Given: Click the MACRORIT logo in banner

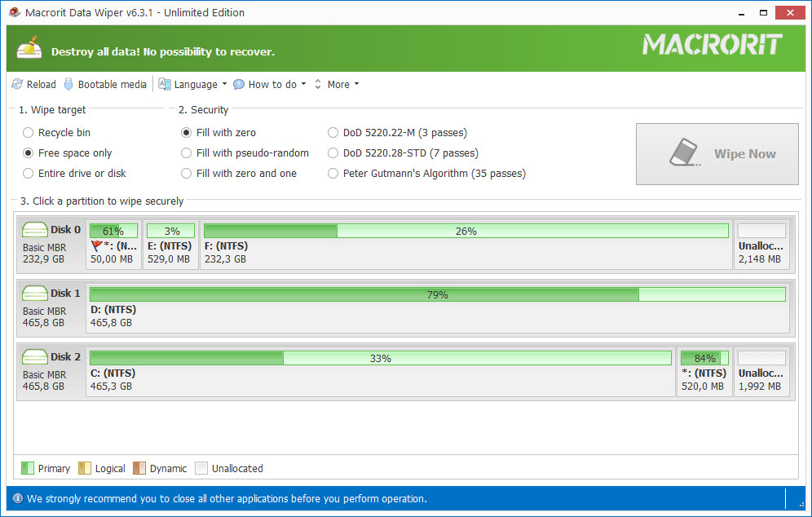Looking at the screenshot, I should point(712,45).
